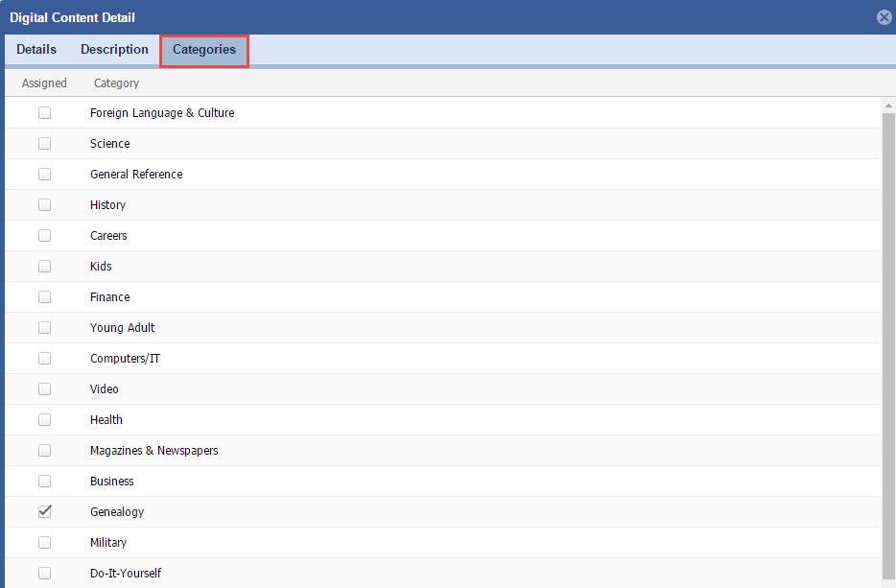
Task: Switch to the Details tab
Action: 36,50
